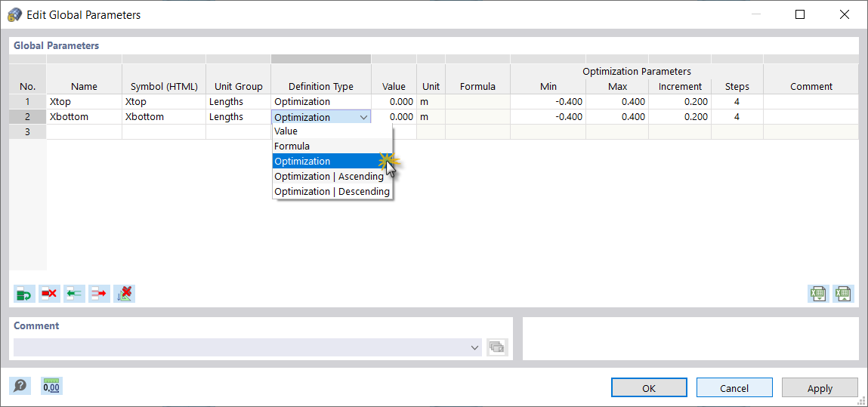This screenshot has width=868, height=407.
Task: Click the green left-arrow row icon
Action: pos(74,294)
